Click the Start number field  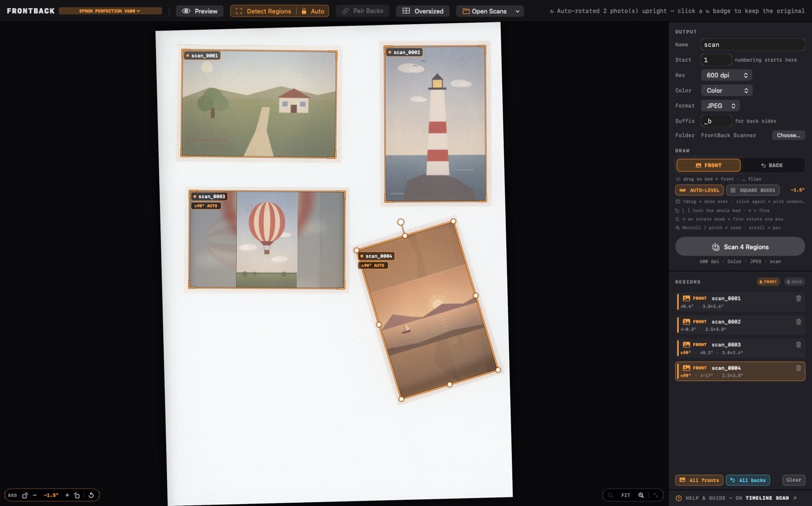(x=716, y=60)
